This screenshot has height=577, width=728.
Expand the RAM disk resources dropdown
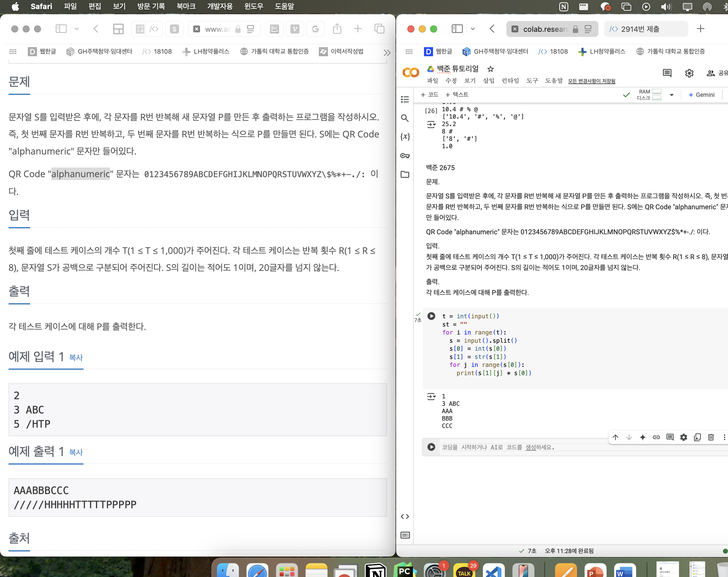672,95
